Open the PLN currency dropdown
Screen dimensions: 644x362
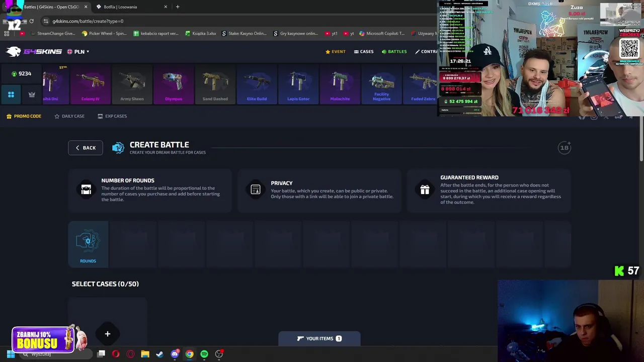click(x=78, y=51)
